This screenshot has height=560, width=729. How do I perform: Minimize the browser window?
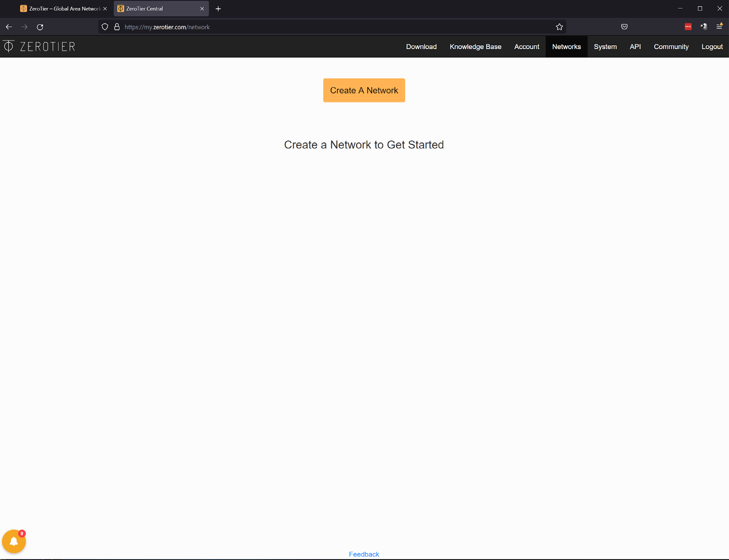680,8
